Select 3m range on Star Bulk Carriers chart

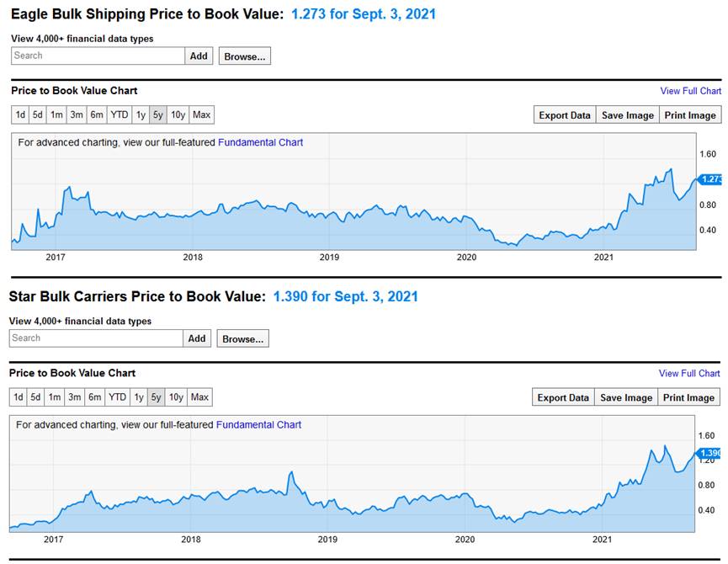(74, 396)
